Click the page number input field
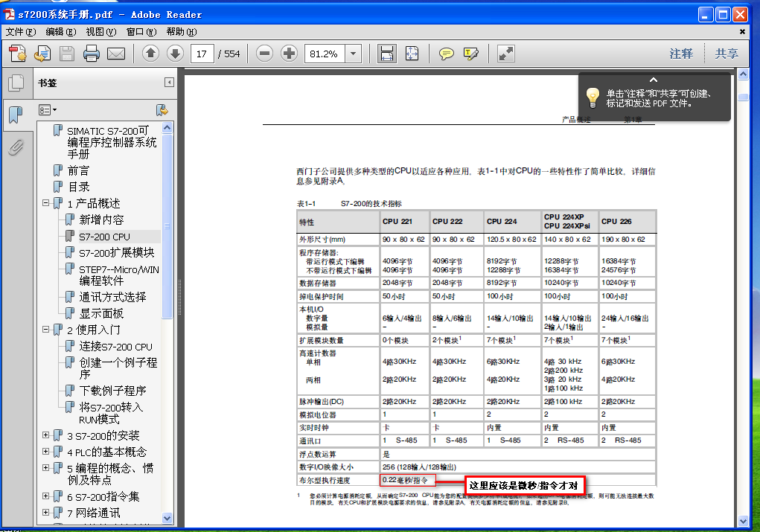 pos(202,54)
